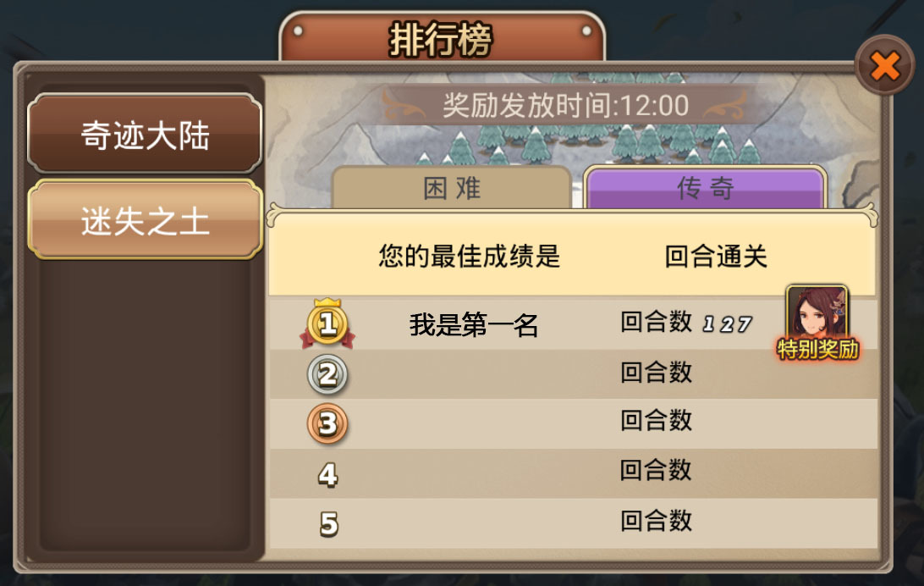Click the silver second-place medal icon
The width and height of the screenshot is (924, 586).
pyautogui.click(x=327, y=374)
